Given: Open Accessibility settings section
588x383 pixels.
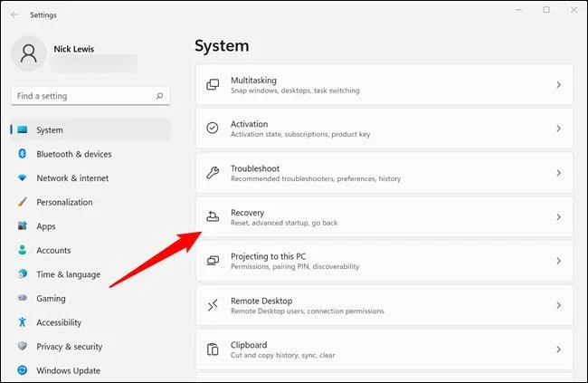Looking at the screenshot, I should [x=90, y=322].
